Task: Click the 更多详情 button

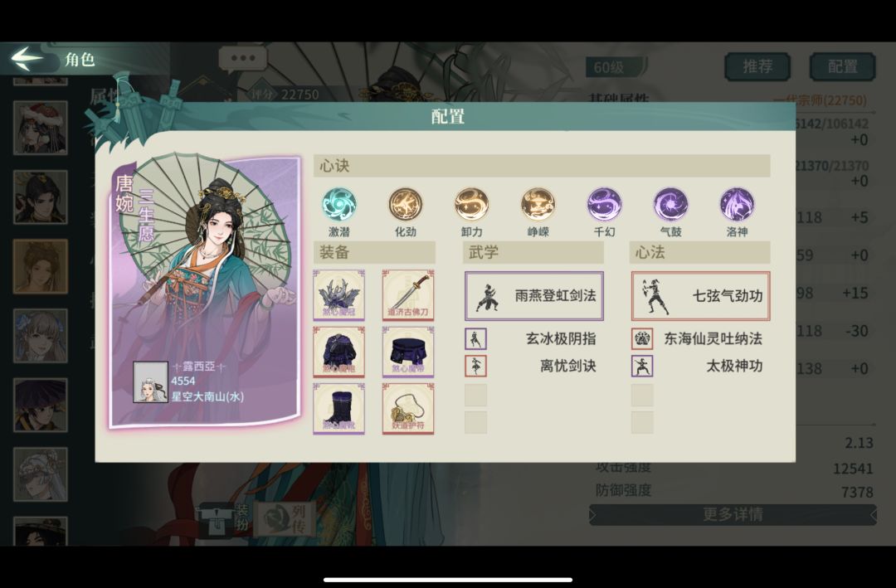Action: point(733,514)
